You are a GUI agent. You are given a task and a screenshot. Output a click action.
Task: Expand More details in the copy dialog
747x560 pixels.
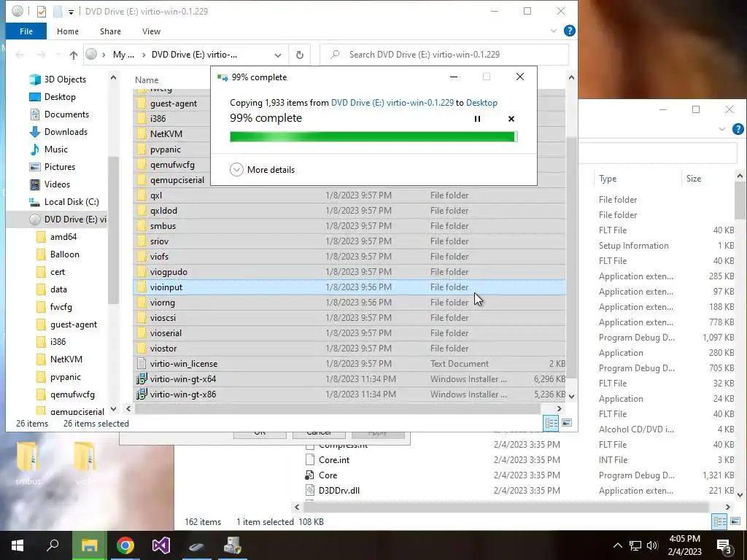click(x=262, y=169)
